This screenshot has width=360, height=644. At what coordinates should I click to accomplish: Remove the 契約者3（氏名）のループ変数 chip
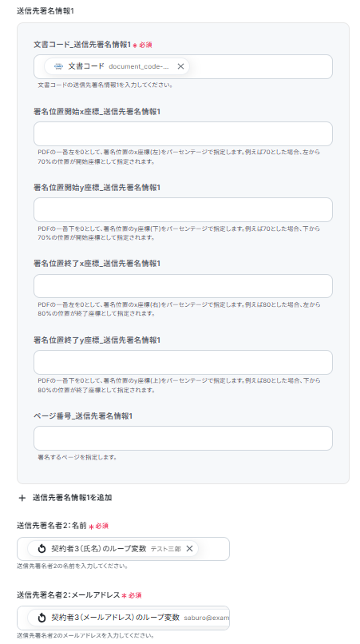pos(189,549)
